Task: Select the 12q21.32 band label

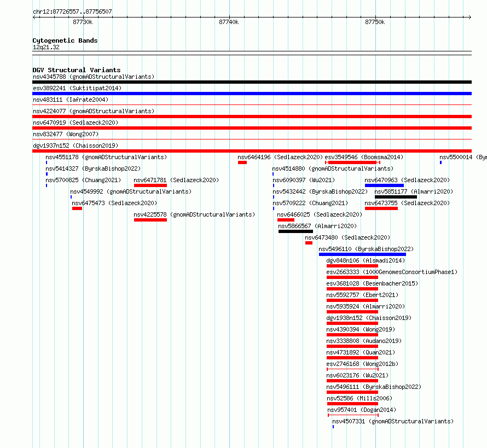Action: 46,47
